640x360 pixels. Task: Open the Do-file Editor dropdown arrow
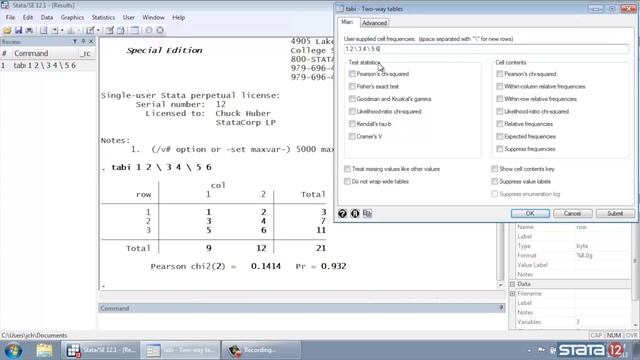[x=98, y=31]
